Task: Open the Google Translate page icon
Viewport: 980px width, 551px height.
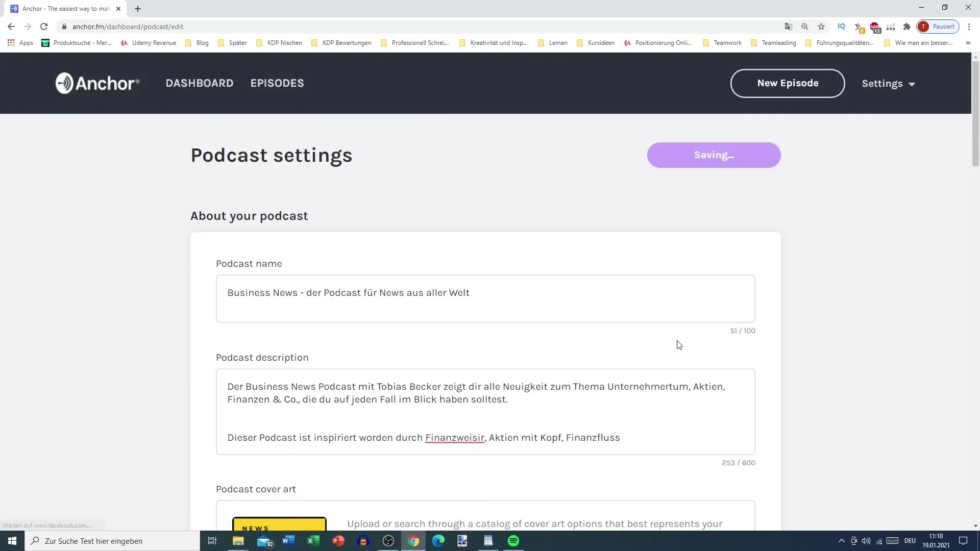Action: [789, 27]
